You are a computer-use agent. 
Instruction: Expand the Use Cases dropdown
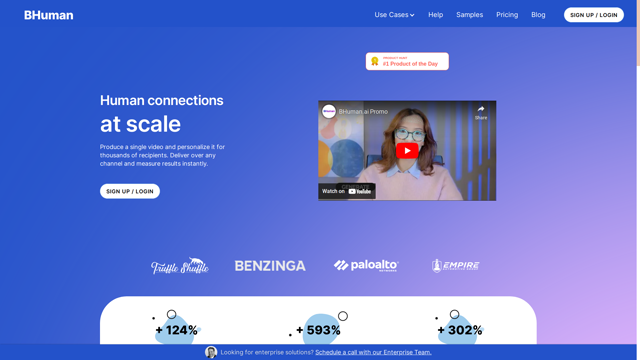pyautogui.click(x=394, y=15)
